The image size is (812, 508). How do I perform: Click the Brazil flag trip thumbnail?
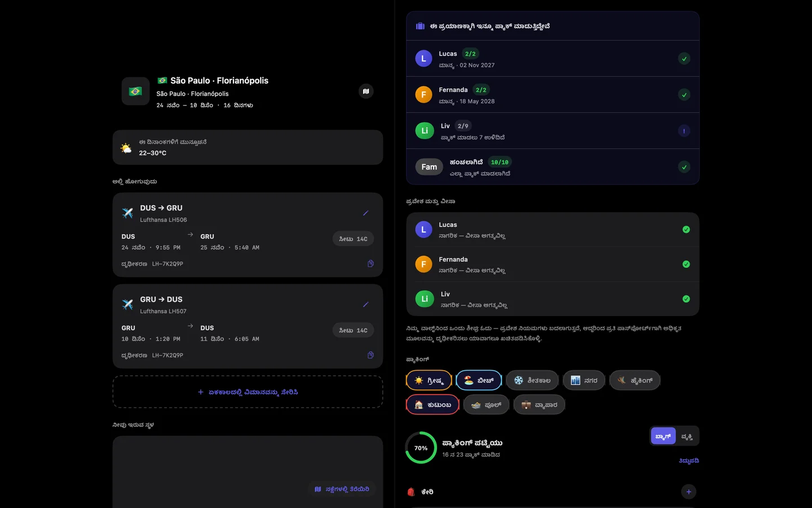tap(136, 91)
